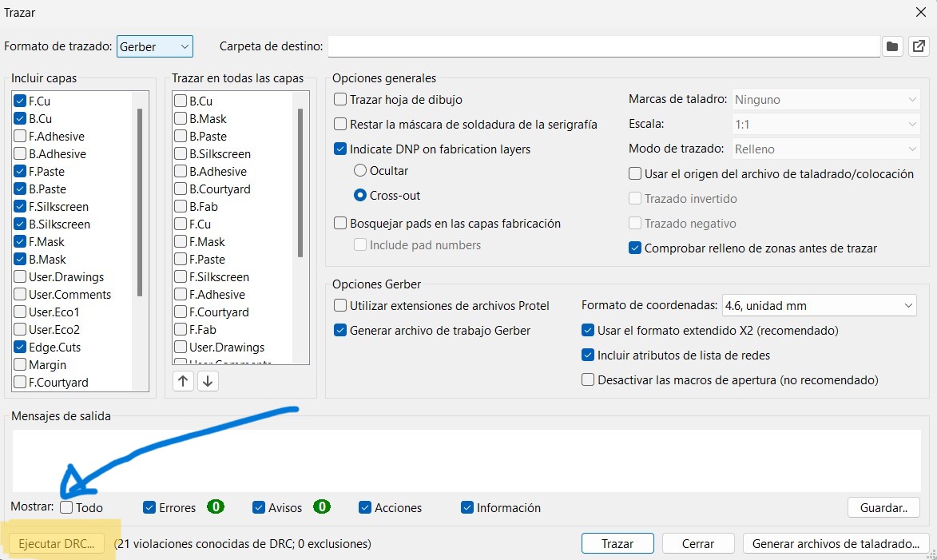This screenshot has height=560, width=937.
Task: Enable the F.Adhesive layer checkbox
Action: click(20, 137)
